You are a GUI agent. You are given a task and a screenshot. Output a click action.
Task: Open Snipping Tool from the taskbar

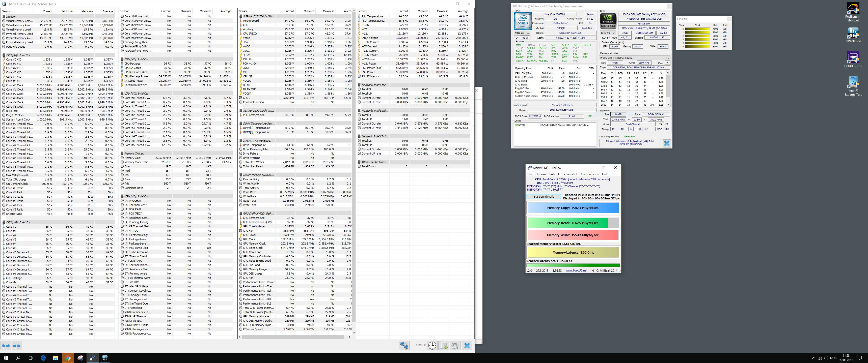(x=80, y=358)
